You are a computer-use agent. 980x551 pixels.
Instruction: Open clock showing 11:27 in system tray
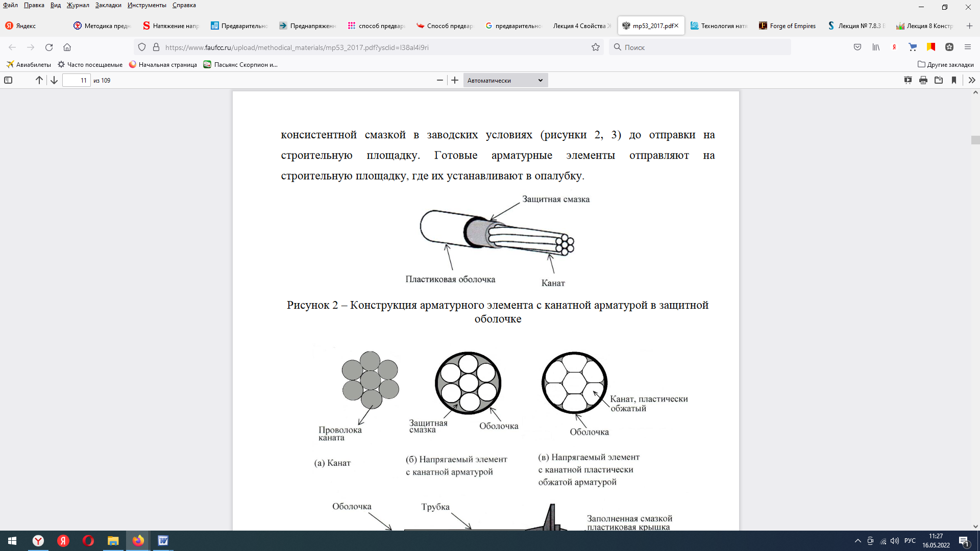pyautogui.click(x=936, y=541)
